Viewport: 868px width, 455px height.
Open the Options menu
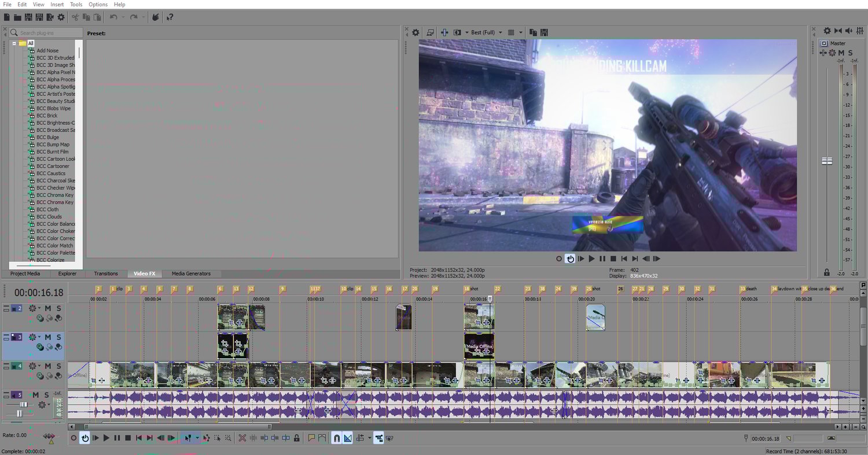[98, 4]
